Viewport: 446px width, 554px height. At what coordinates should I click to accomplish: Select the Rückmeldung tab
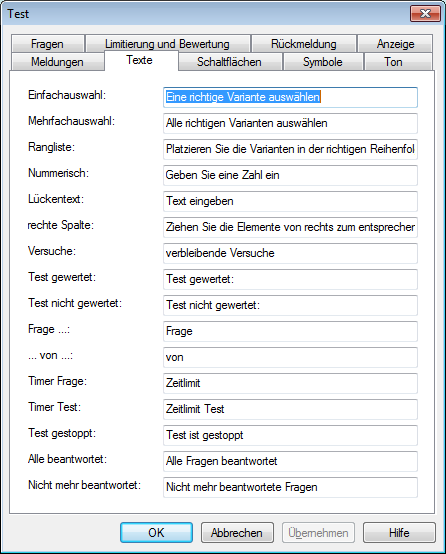click(x=304, y=44)
